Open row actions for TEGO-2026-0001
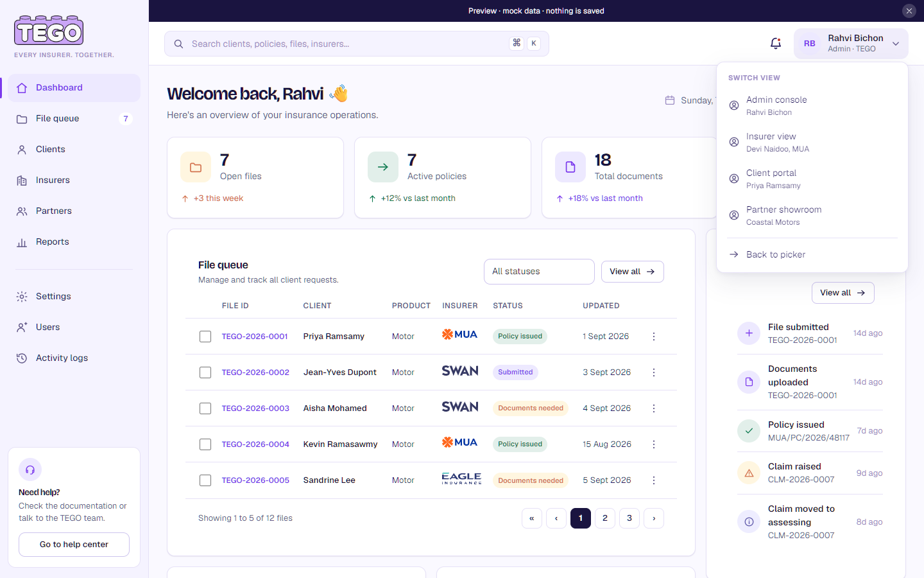 (x=654, y=337)
